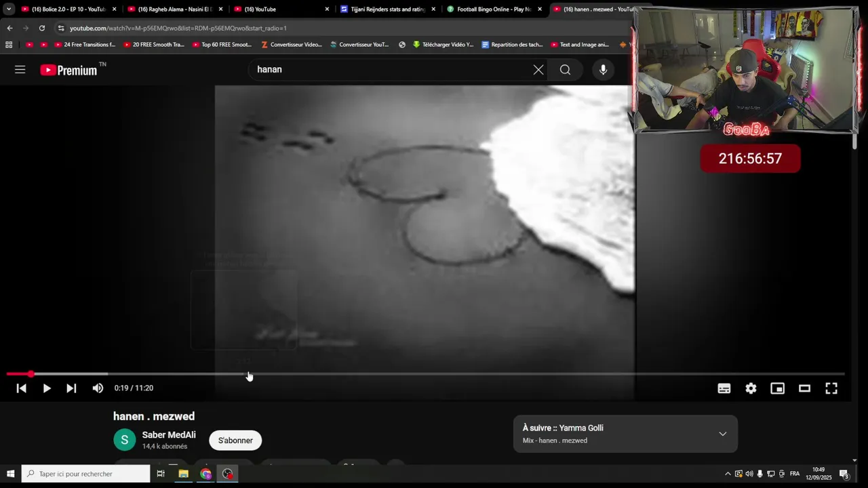
Task: Open the Windows Start menu
Action: (x=10, y=474)
